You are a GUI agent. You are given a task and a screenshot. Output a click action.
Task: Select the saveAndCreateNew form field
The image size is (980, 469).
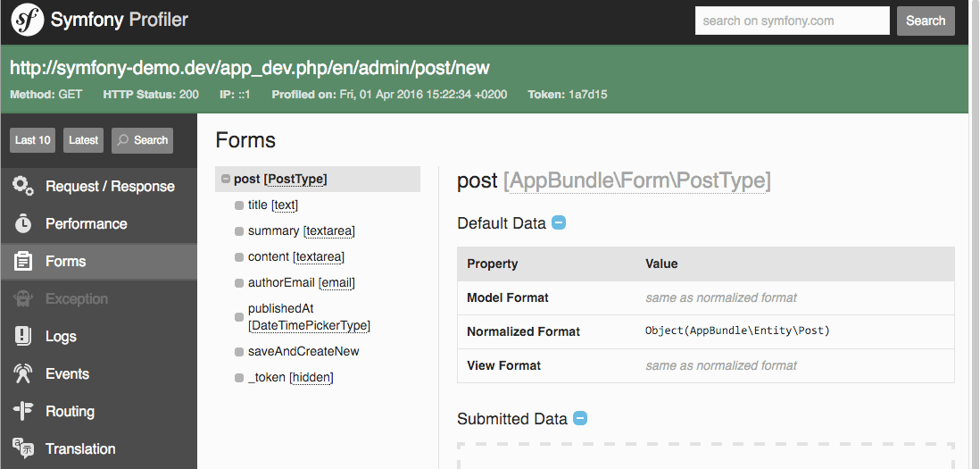coord(303,352)
